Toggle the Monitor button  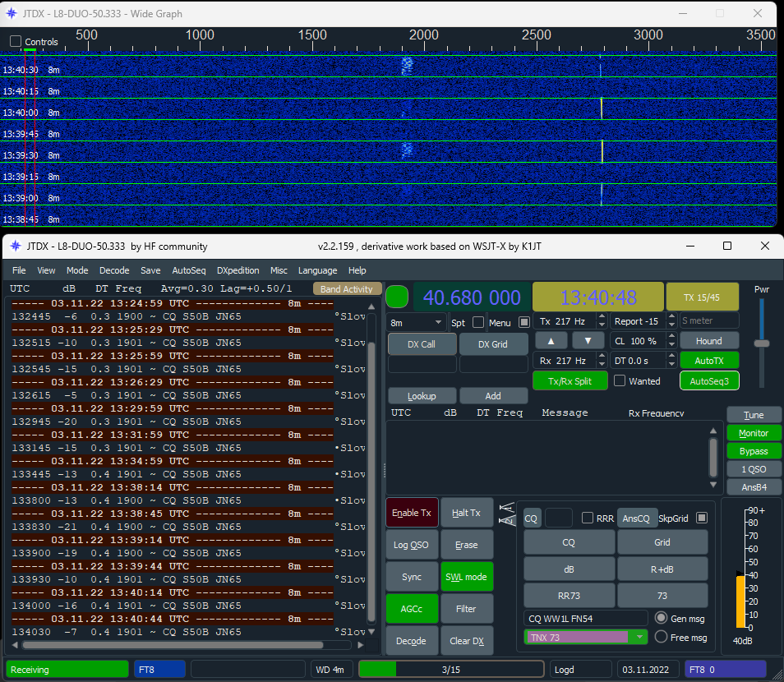click(754, 433)
